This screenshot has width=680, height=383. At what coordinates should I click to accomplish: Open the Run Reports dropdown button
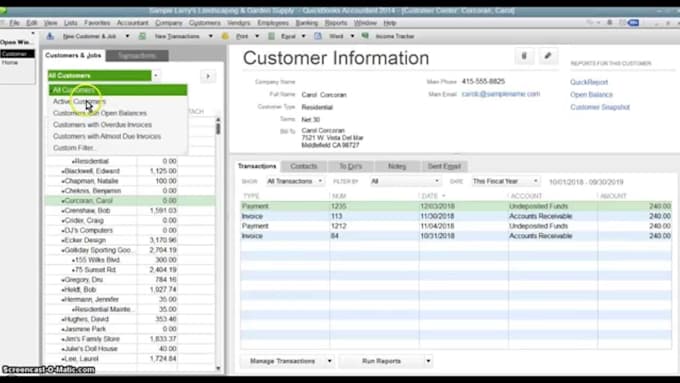(x=386, y=361)
